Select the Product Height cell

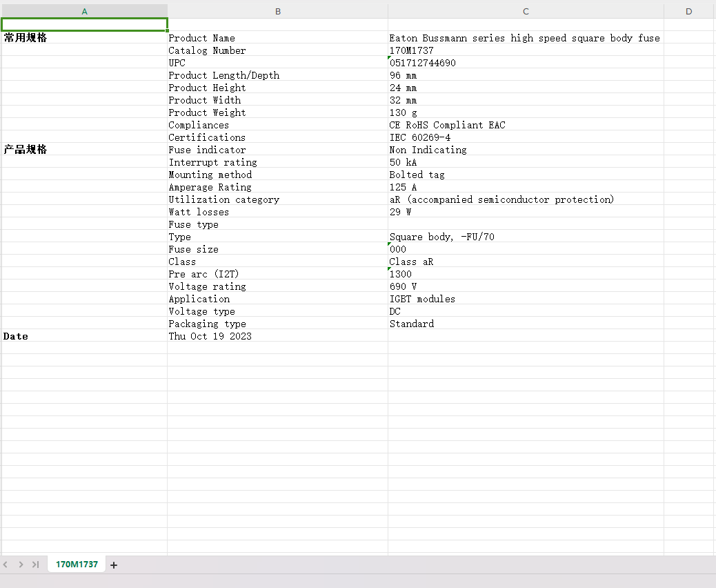pyautogui.click(x=277, y=87)
